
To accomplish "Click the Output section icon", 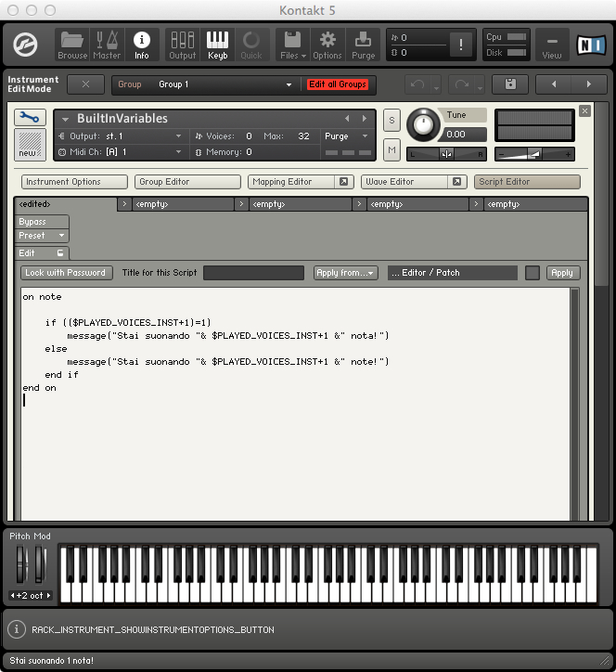I will click(x=182, y=45).
